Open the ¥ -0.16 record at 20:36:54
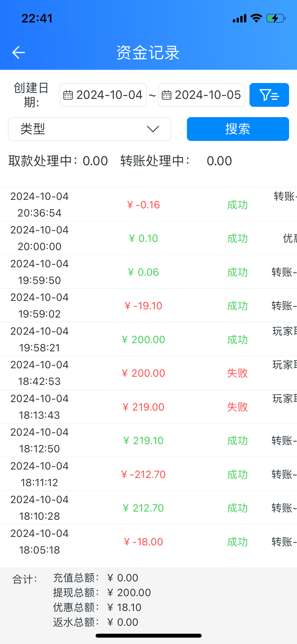Screen dimensions: 297x644 coord(143,205)
